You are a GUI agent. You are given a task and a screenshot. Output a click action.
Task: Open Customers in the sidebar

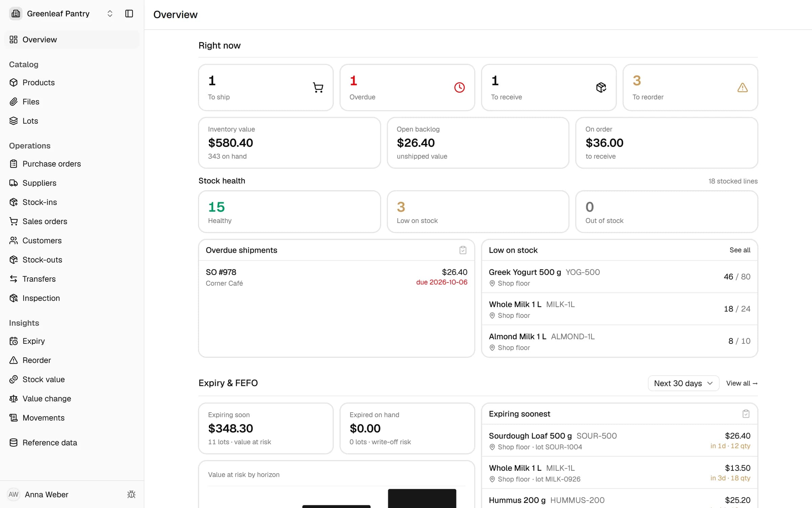[72, 240]
